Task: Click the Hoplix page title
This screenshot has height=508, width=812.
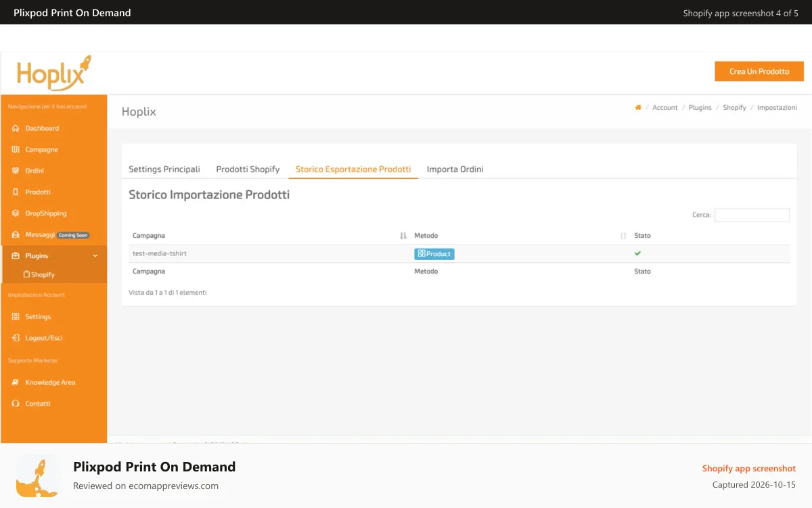Action: (139, 112)
